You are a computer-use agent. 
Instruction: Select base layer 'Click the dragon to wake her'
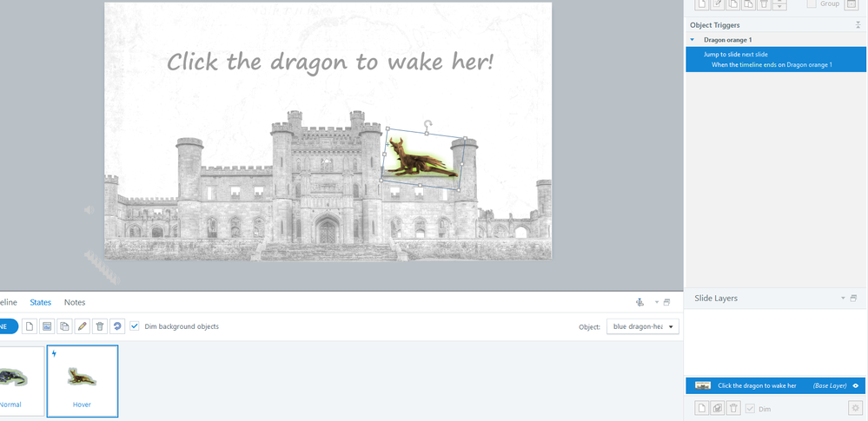click(775, 385)
